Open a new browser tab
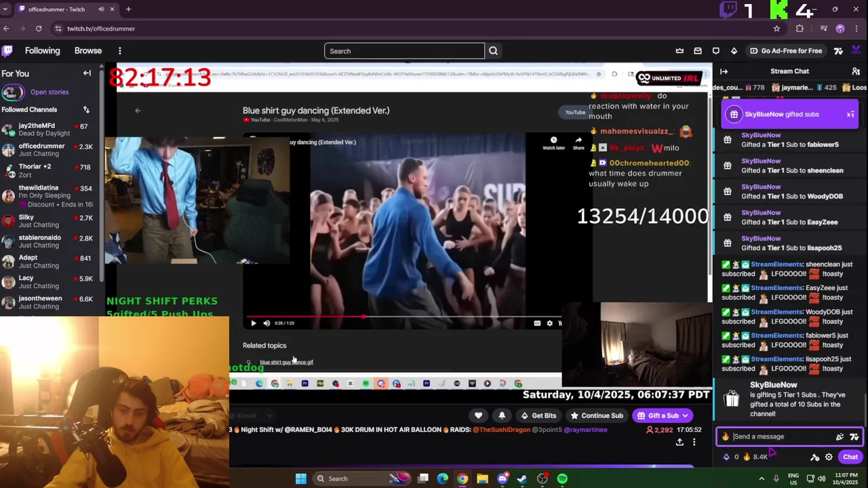 tap(128, 9)
